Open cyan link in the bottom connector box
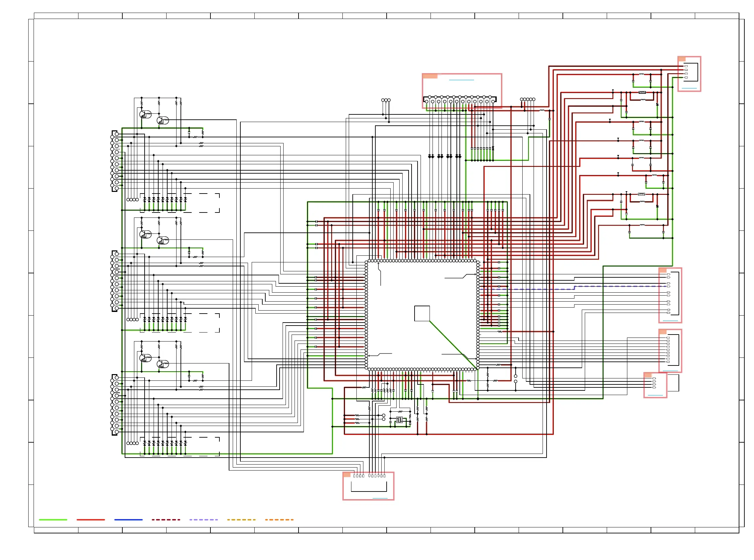This screenshot has width=754, height=560. (x=380, y=498)
